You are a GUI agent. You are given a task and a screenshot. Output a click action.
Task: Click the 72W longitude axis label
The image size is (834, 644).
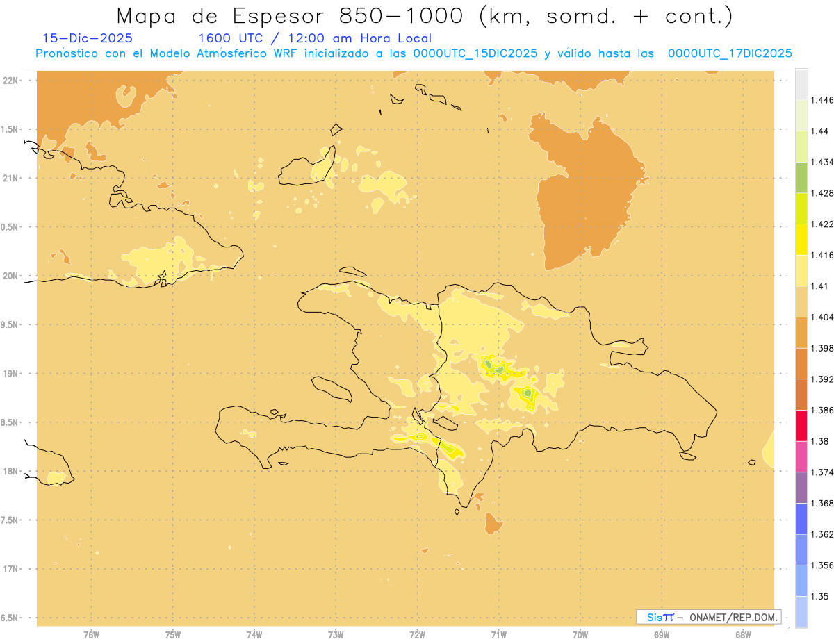coord(417,635)
